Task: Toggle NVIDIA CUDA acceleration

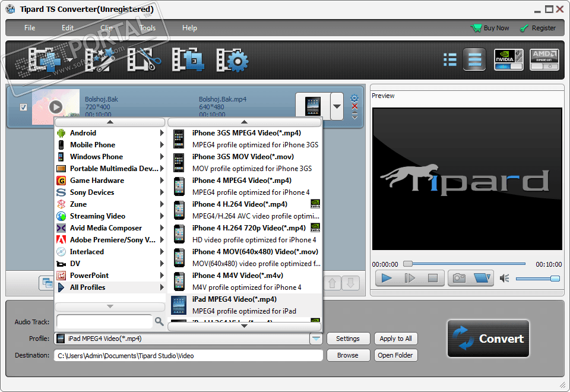Action: [509, 59]
